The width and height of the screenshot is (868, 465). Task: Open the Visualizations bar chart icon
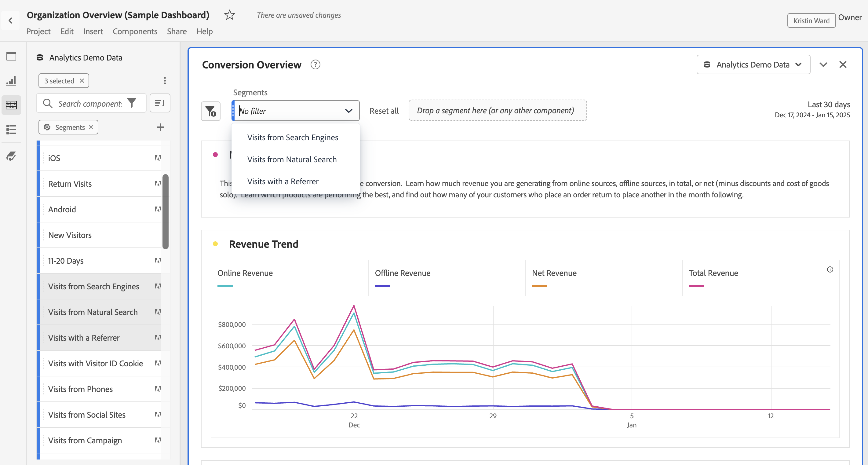(11, 81)
